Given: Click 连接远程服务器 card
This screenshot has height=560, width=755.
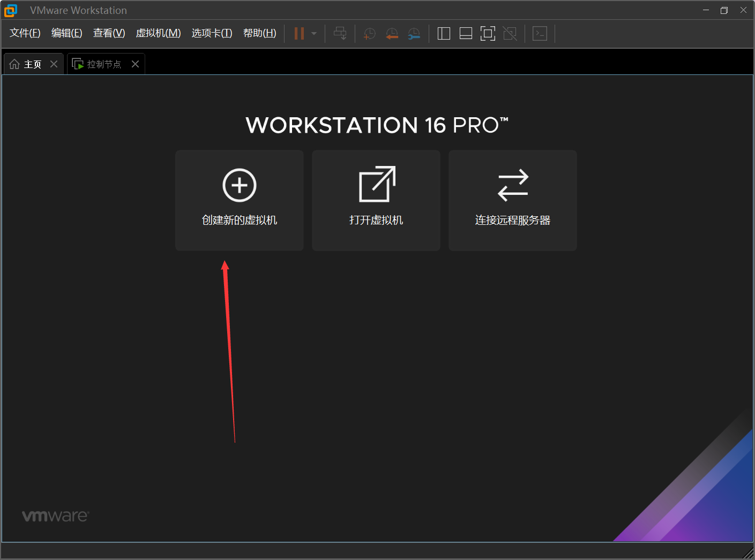Looking at the screenshot, I should pos(513,200).
